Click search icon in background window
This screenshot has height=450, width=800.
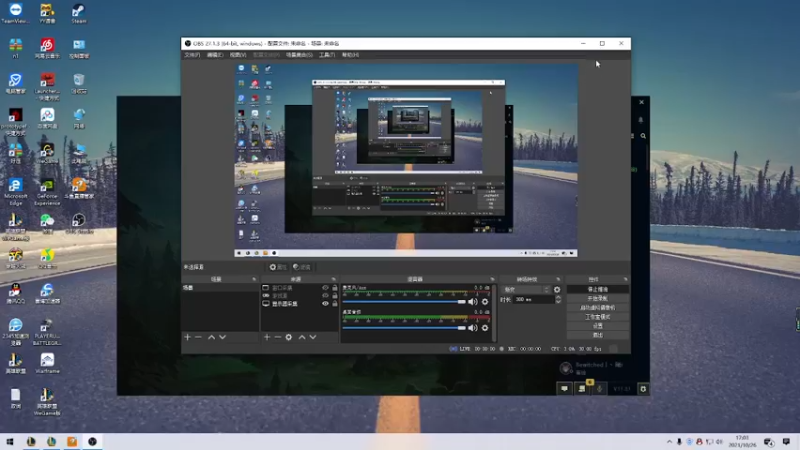[643, 136]
